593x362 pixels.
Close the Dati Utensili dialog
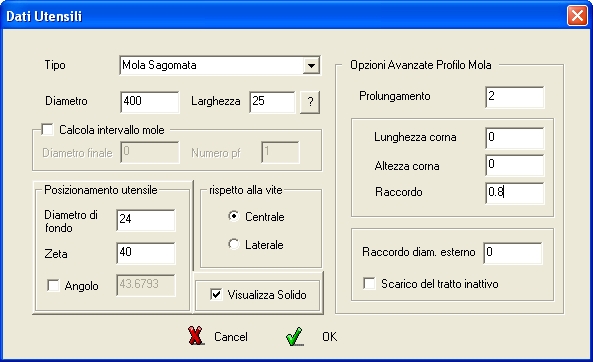click(577, 16)
